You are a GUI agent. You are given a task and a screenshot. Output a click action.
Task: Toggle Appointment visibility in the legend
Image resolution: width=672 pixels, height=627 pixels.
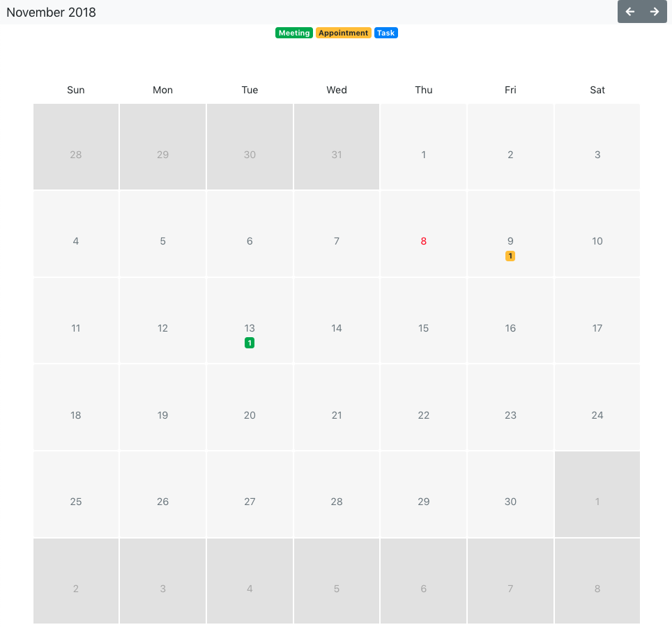[343, 32]
